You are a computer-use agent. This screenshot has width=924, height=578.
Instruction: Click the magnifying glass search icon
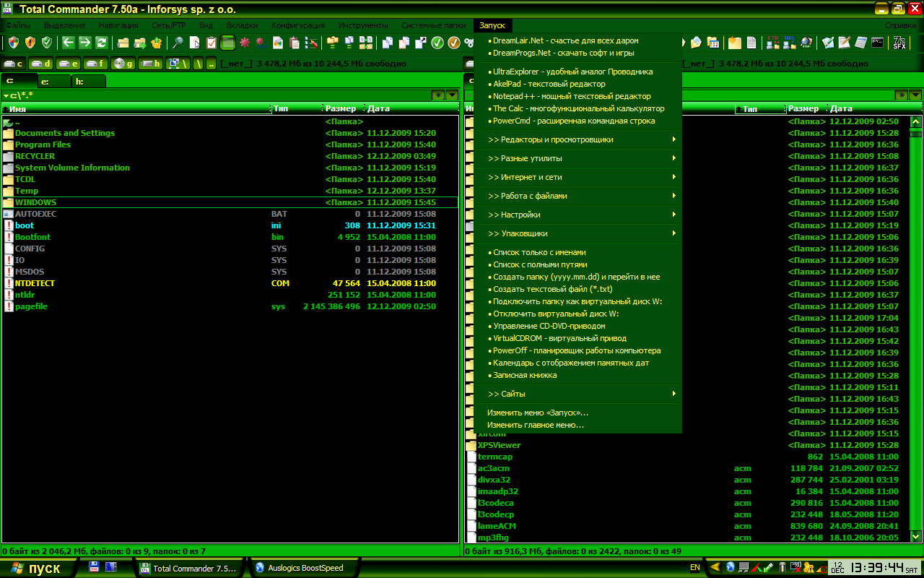coord(178,43)
